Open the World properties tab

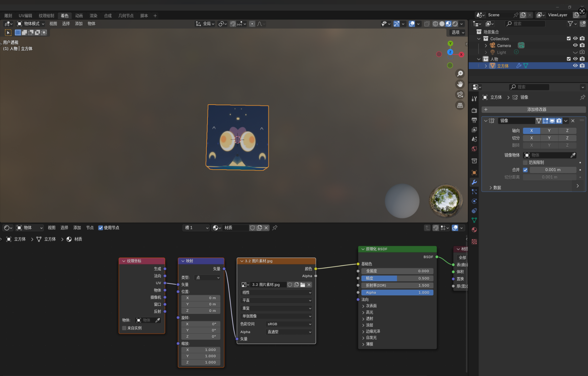[474, 149]
